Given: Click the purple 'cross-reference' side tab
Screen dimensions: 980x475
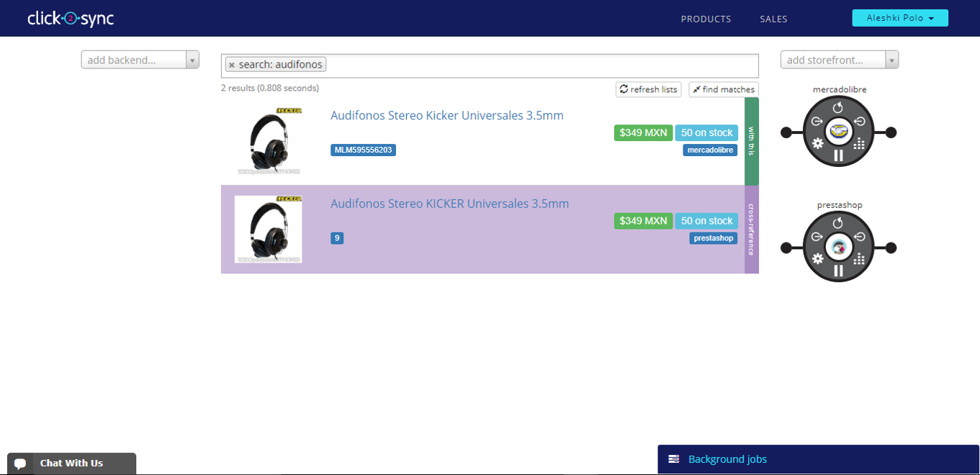Looking at the screenshot, I should click(751, 230).
